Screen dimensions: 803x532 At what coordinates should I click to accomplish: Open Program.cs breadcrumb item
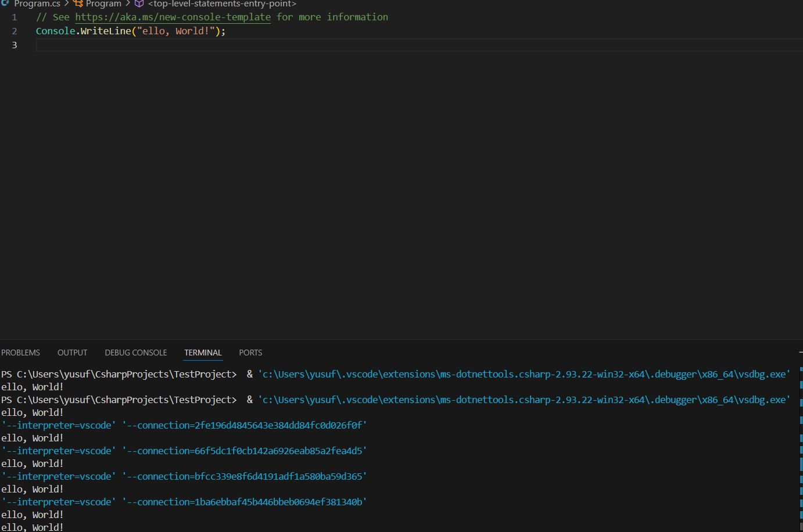click(x=37, y=3)
